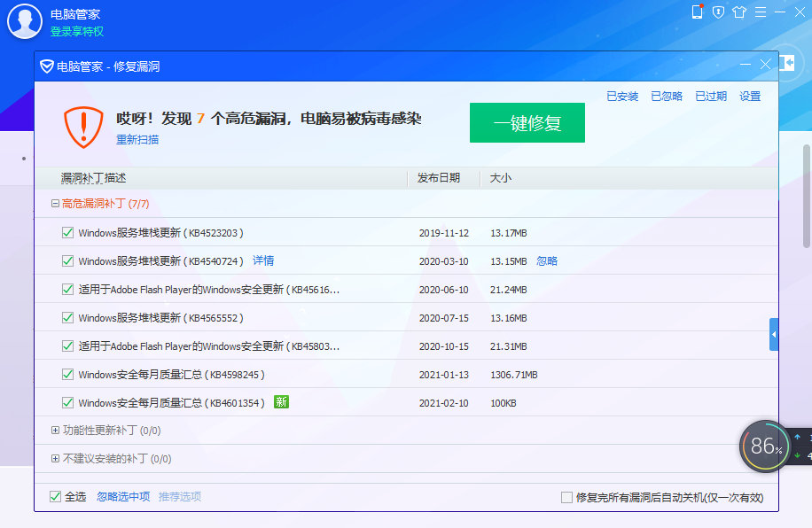Click the blue side panel arrow handle

(x=774, y=334)
